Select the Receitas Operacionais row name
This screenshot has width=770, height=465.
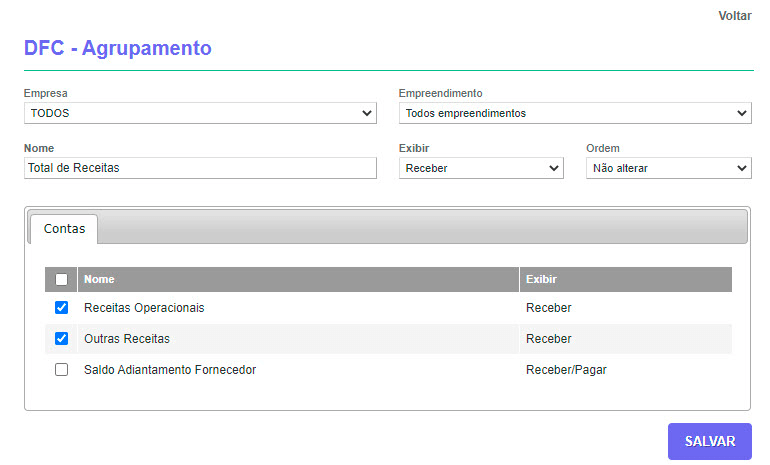point(144,308)
